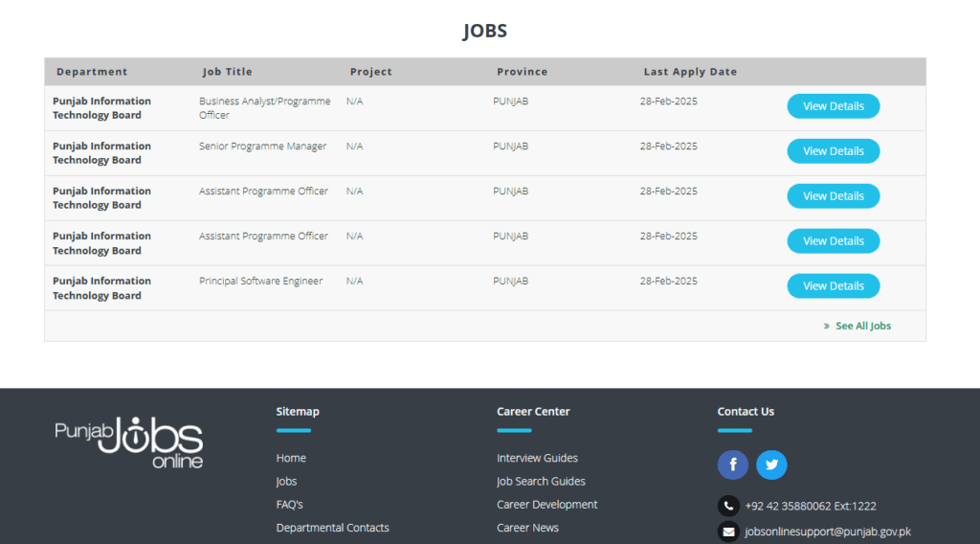Click the Last Apply Date column header
This screenshot has width=980, height=544.
(x=691, y=71)
